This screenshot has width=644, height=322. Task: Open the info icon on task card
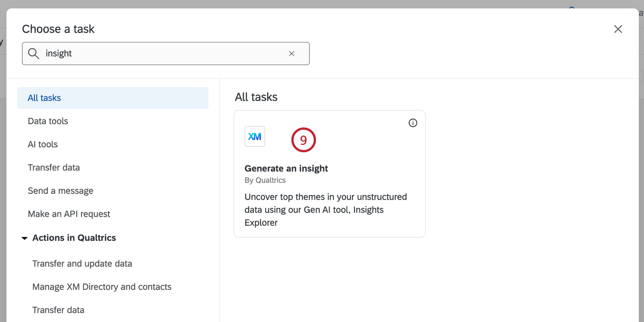(x=413, y=123)
